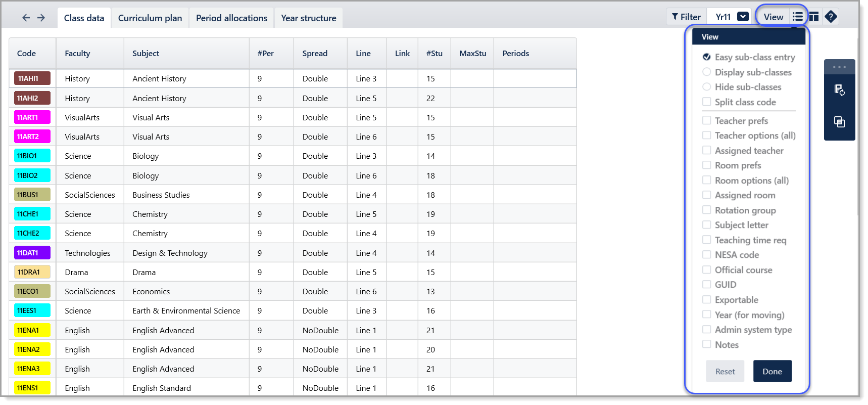The width and height of the screenshot is (868, 405).
Task: Select Display sub-classes option
Action: [x=707, y=72]
